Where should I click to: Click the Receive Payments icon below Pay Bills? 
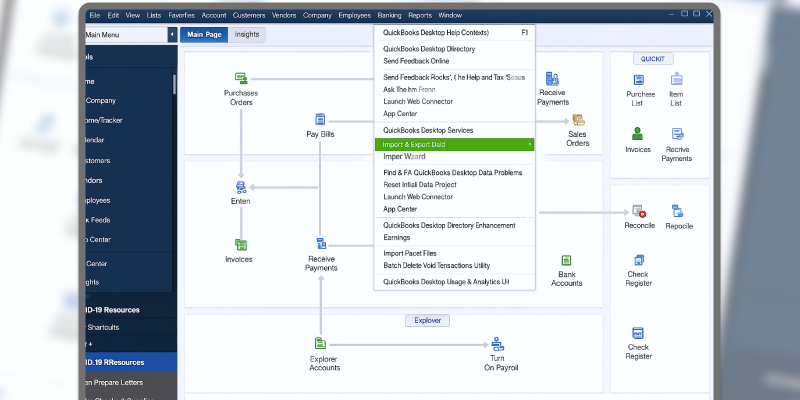[321, 243]
